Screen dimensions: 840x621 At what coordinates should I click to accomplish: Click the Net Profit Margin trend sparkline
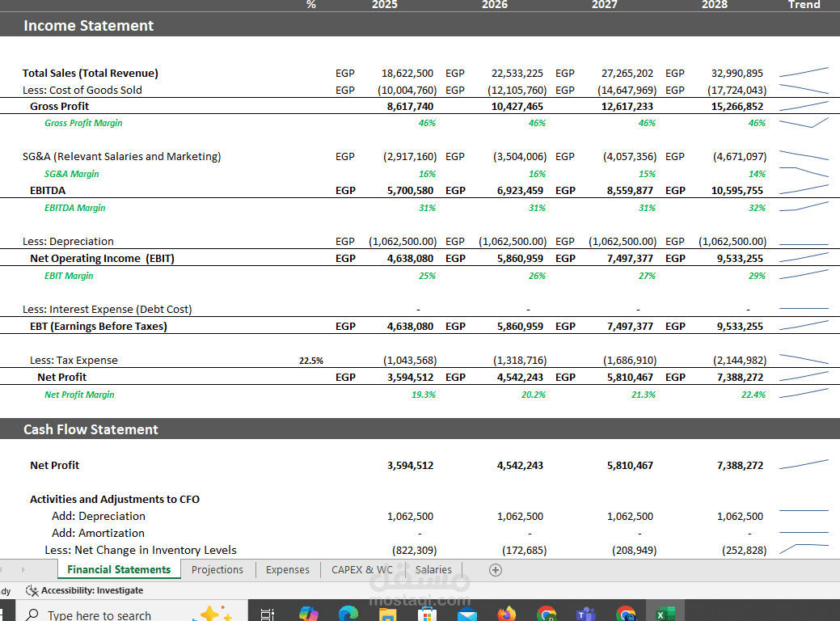[804, 394]
